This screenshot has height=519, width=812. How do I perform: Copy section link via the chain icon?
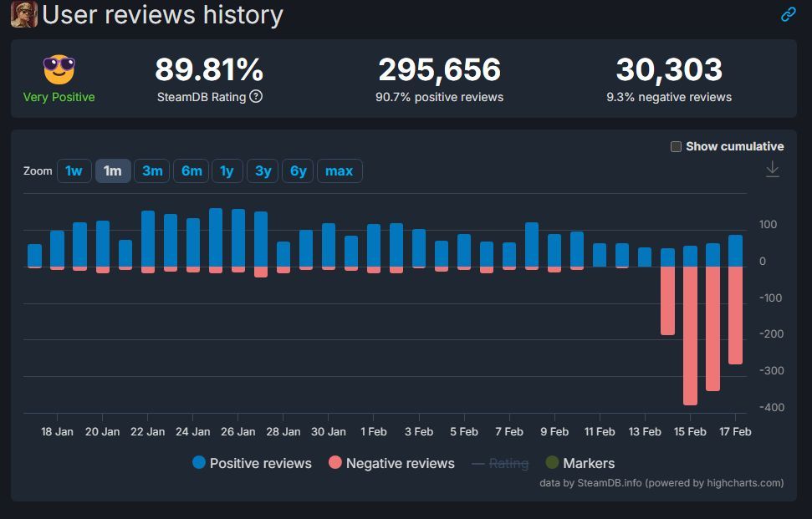click(x=788, y=14)
